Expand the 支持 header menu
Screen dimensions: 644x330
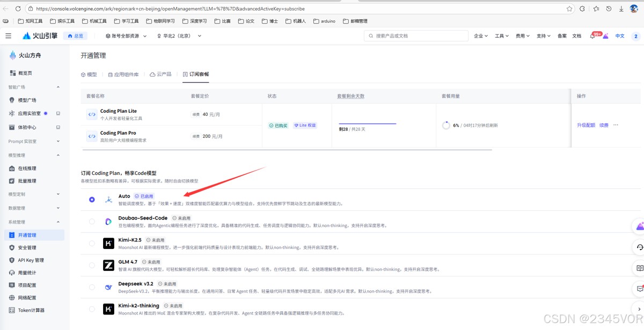pyautogui.click(x=543, y=36)
